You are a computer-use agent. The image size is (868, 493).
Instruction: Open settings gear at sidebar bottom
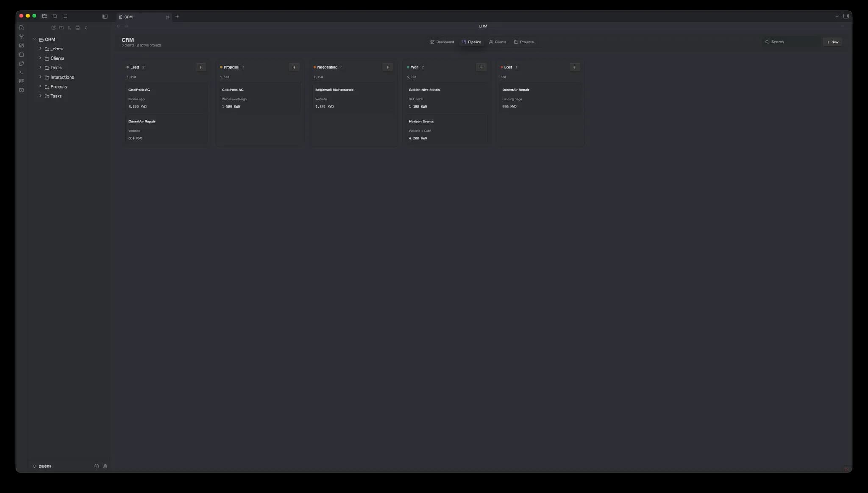coord(105,466)
